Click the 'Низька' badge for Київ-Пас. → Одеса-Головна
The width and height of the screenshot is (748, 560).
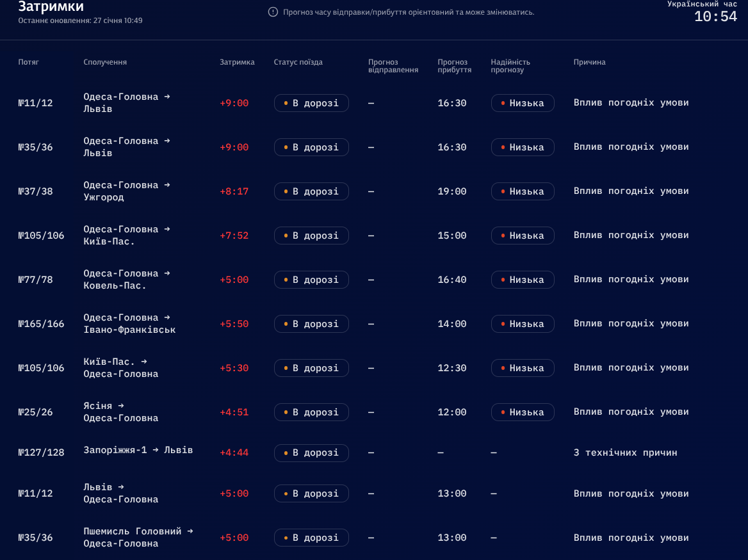pyautogui.click(x=523, y=368)
